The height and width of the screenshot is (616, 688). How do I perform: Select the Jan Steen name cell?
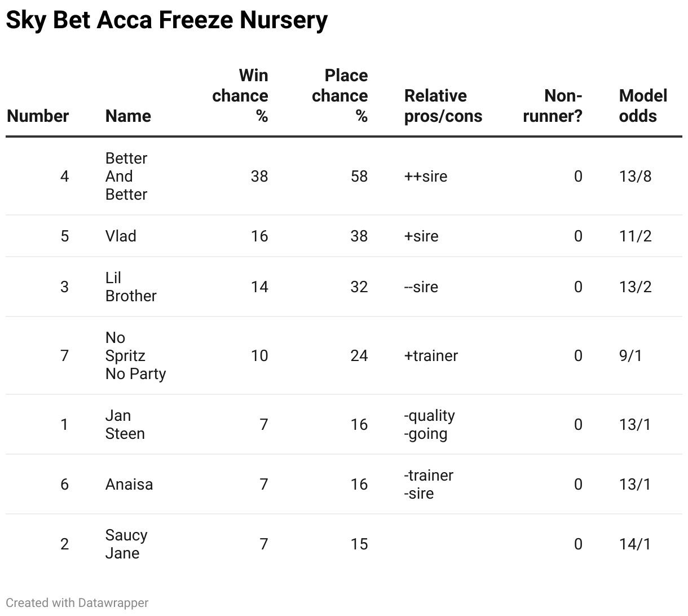click(125, 424)
